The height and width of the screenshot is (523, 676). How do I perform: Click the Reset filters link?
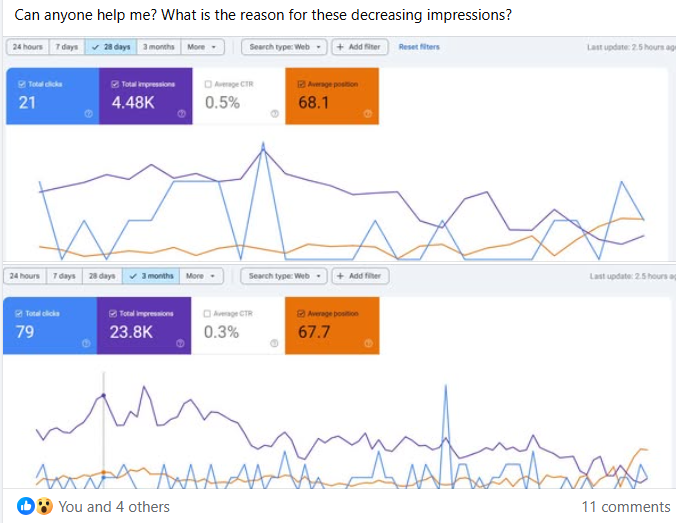click(x=419, y=47)
